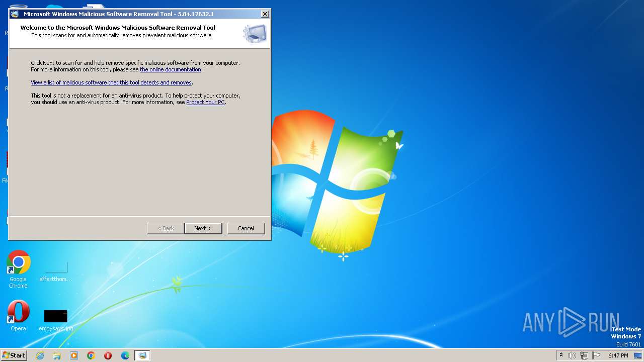Select effectthom desktop file
The height and width of the screenshot is (362, 644).
[55, 271]
